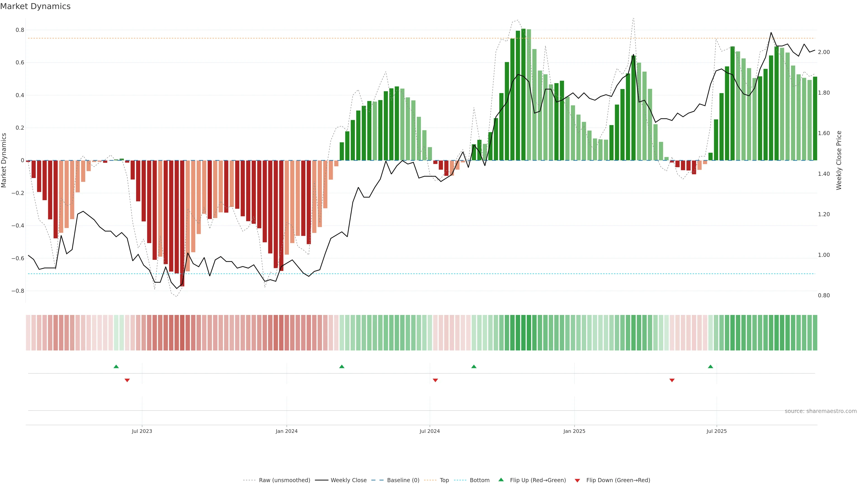Click the Flip Up marker just before Jul 2025
Viewport: 868px width, 488px height.
(710, 366)
